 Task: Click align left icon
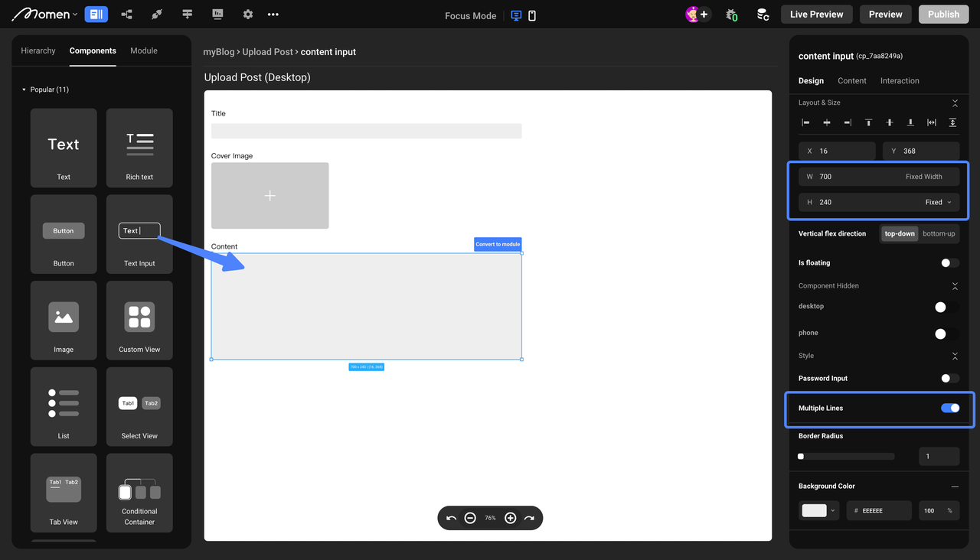click(x=805, y=122)
